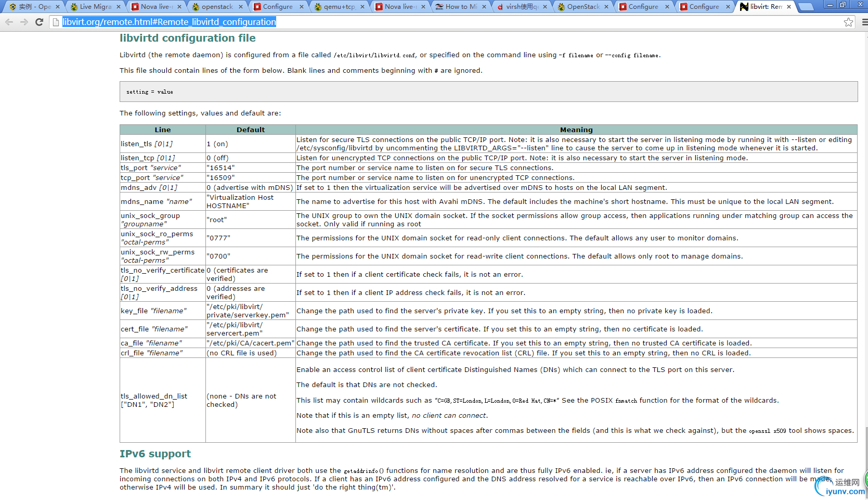The image size is (868, 500).
Task: Open the lowercase 'openstack' tab
Action: pyautogui.click(x=217, y=7)
